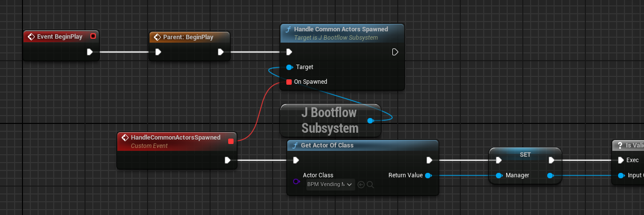Image resolution: width=644 pixels, height=215 pixels.
Task: Select the SET node header
Action: click(x=525, y=154)
